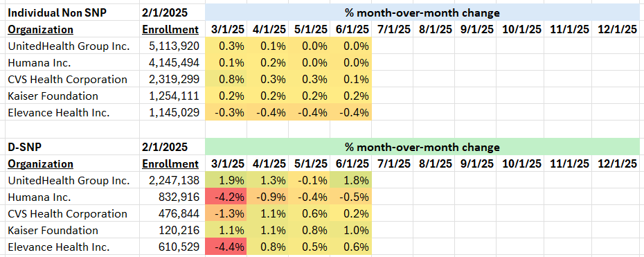Select UnitedHealth D-SNP 5/1/25 value -0.1%

pyautogui.click(x=309, y=180)
